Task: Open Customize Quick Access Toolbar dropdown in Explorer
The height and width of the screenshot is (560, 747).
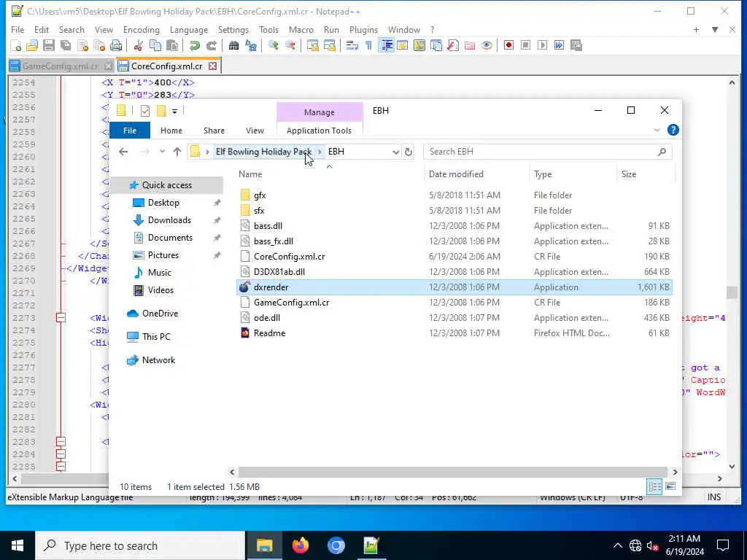Action: (x=175, y=112)
